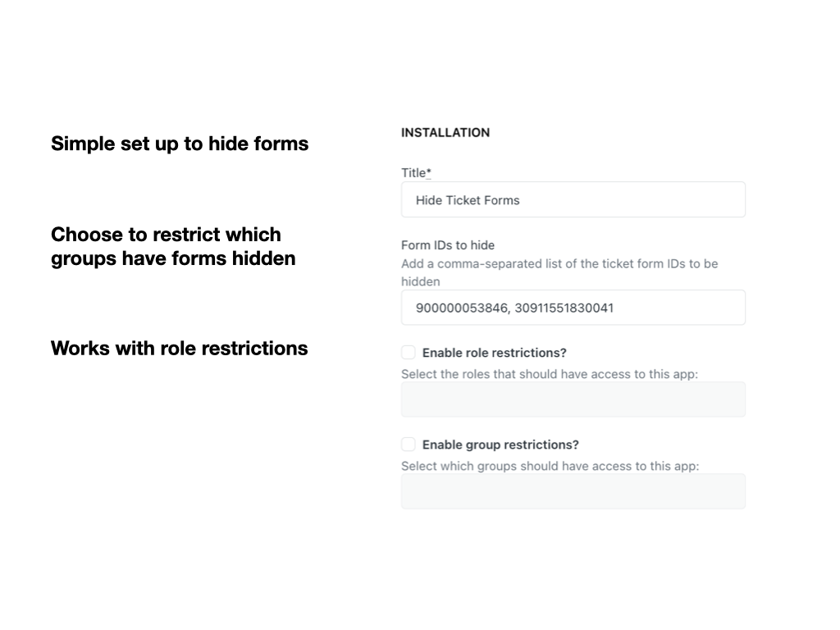
Task: Click inside the Title input field
Action: [573, 199]
